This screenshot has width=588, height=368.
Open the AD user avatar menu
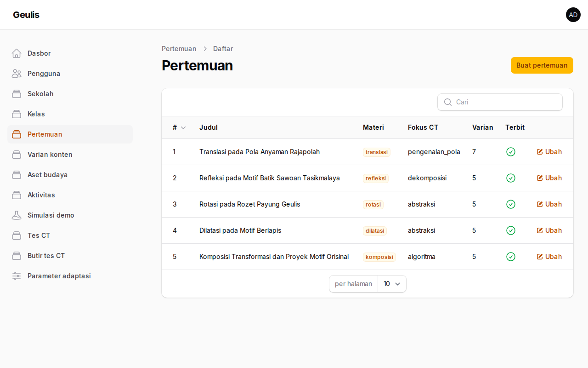click(x=573, y=15)
